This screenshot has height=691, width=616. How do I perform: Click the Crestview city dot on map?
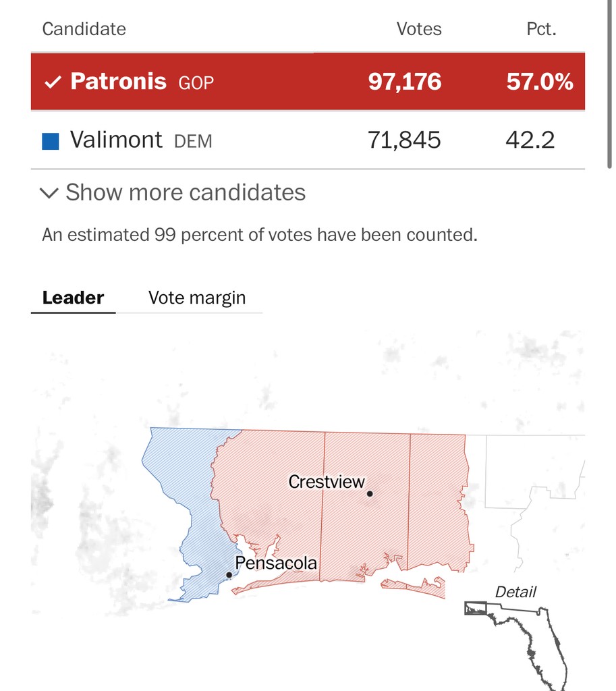point(370,493)
